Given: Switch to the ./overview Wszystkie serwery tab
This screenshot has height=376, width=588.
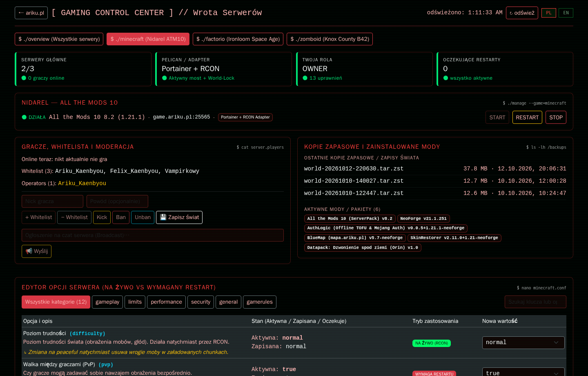Looking at the screenshot, I should pyautogui.click(x=59, y=39).
